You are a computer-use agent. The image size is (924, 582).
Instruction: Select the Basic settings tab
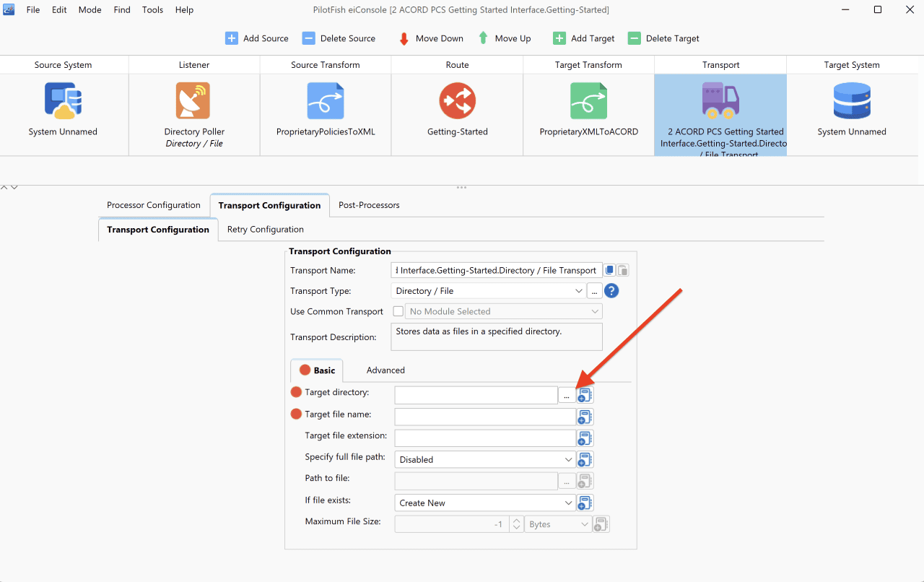[x=317, y=370]
